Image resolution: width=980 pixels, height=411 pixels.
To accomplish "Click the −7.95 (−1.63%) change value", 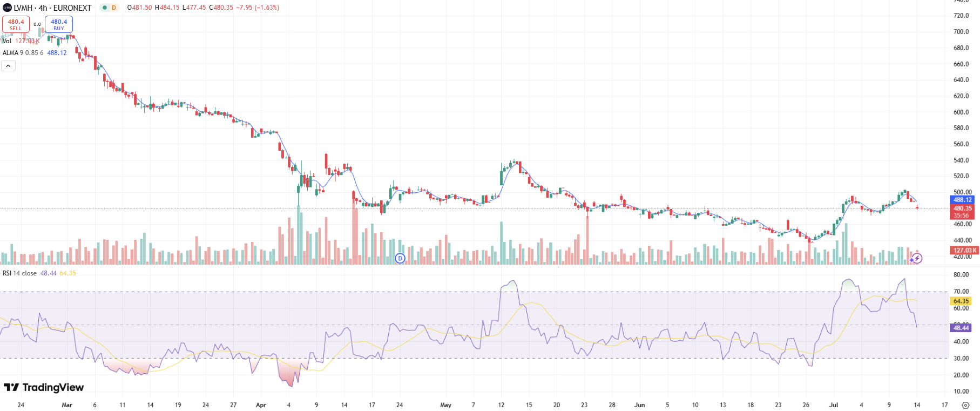I will [258, 8].
